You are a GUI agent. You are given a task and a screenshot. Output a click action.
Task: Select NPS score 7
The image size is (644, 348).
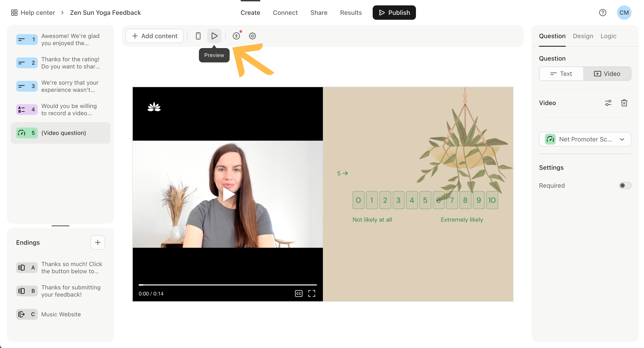(x=452, y=200)
